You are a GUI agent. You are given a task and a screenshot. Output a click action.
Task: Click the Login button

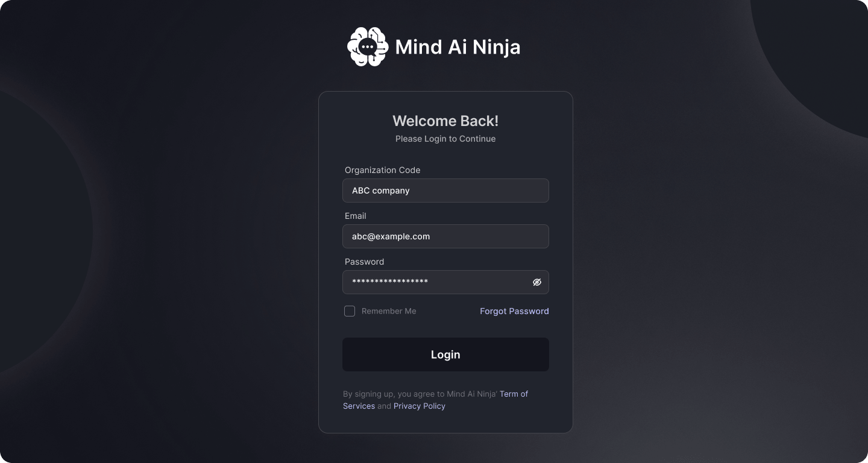click(445, 354)
